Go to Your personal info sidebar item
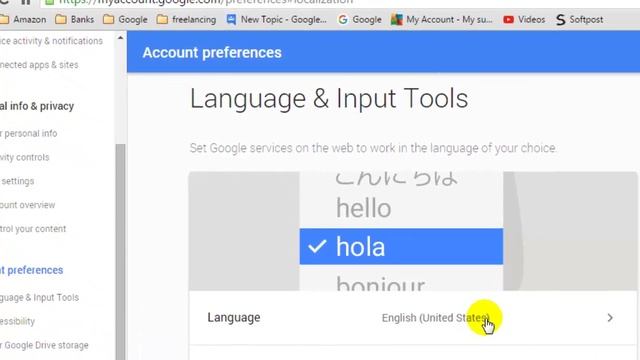640x360 pixels. point(29,133)
